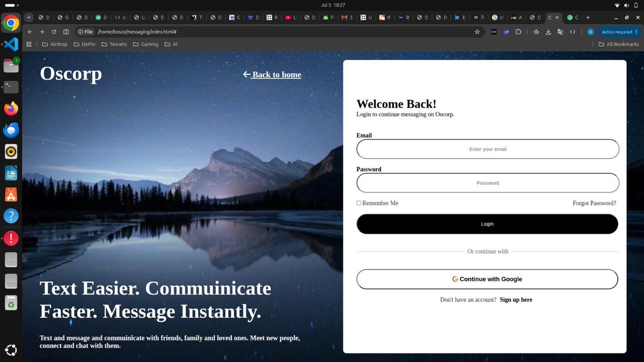Viewport: 644px width, 362px height.
Task: Open the All Bookmarks folder
Action: pyautogui.click(x=618, y=44)
